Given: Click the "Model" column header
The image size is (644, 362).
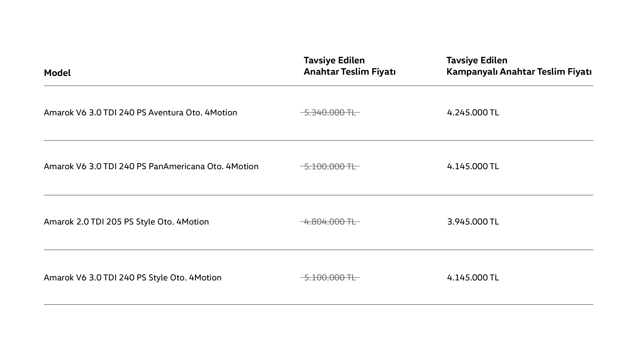Looking at the screenshot, I should 57,73.
